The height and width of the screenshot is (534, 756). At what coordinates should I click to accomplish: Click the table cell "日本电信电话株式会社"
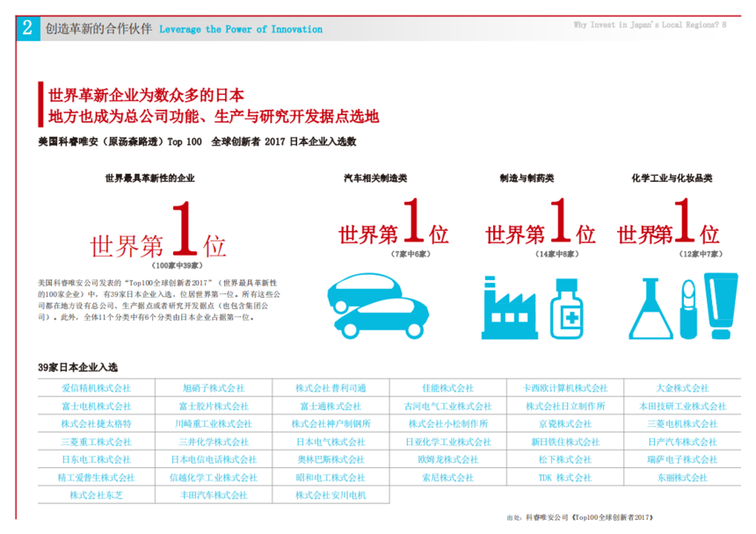coord(214,459)
